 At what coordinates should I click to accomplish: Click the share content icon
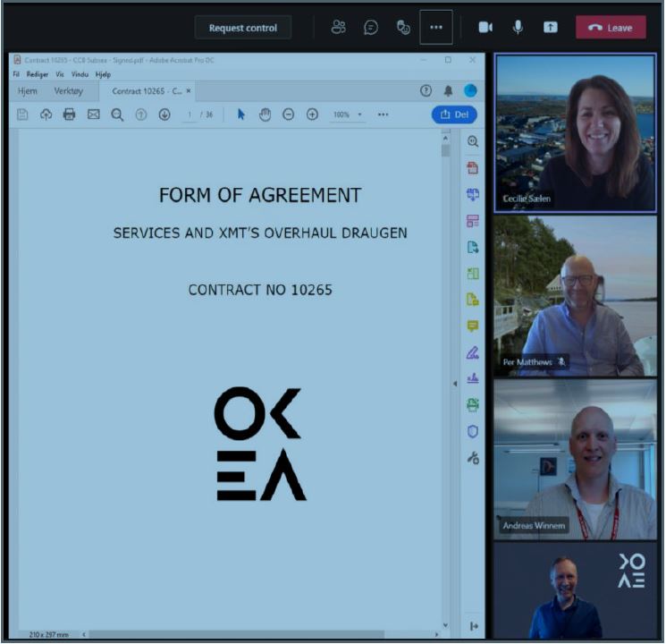(550, 28)
